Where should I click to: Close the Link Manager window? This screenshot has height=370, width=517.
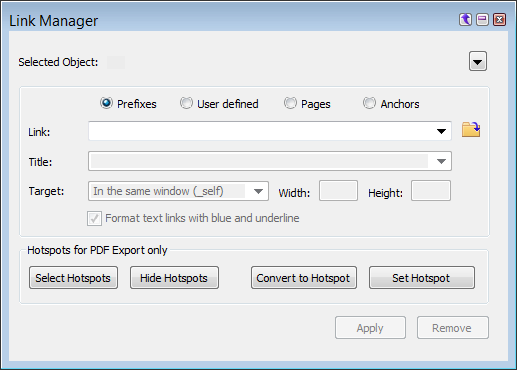coord(499,20)
